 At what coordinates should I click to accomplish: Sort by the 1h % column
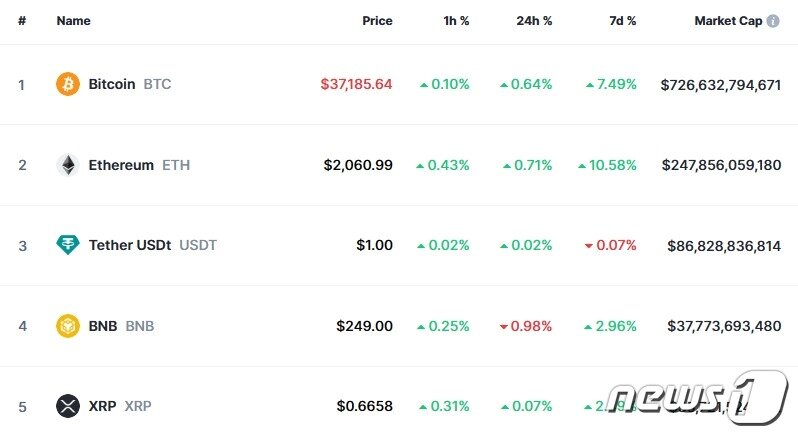tap(456, 21)
